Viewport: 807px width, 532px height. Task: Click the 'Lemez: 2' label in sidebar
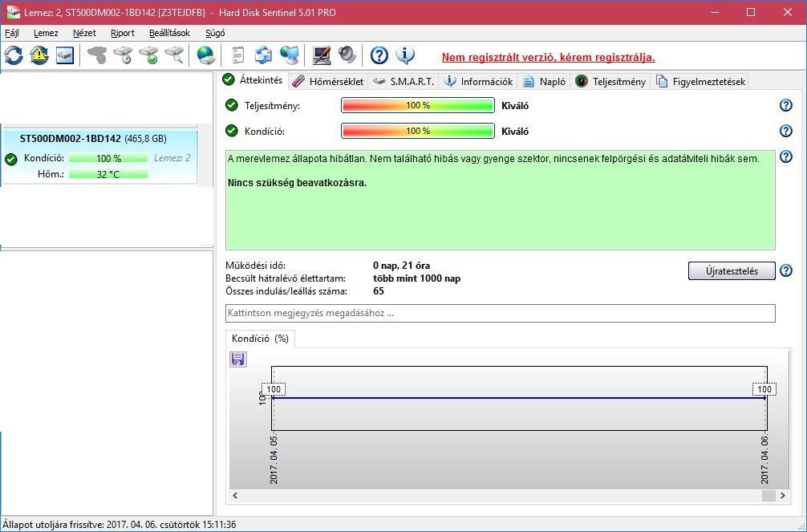tap(172, 158)
